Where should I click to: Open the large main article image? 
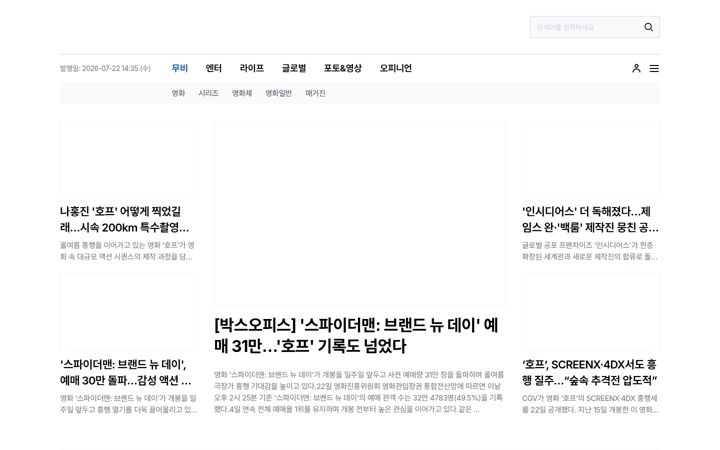(360, 213)
